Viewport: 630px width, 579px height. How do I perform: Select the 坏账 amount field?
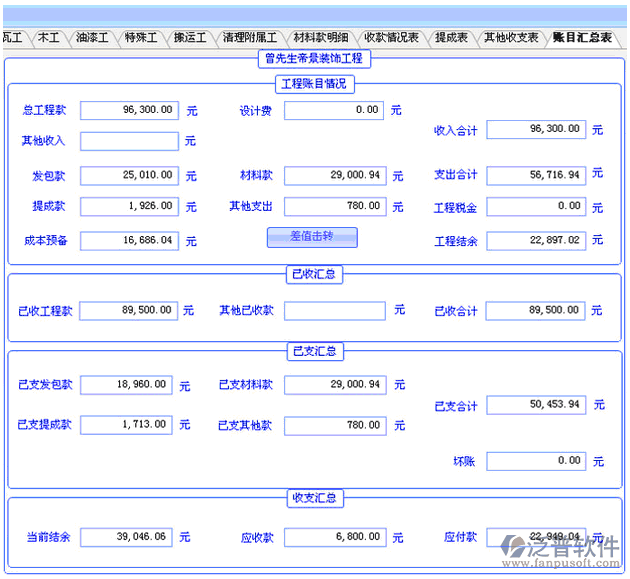click(536, 461)
